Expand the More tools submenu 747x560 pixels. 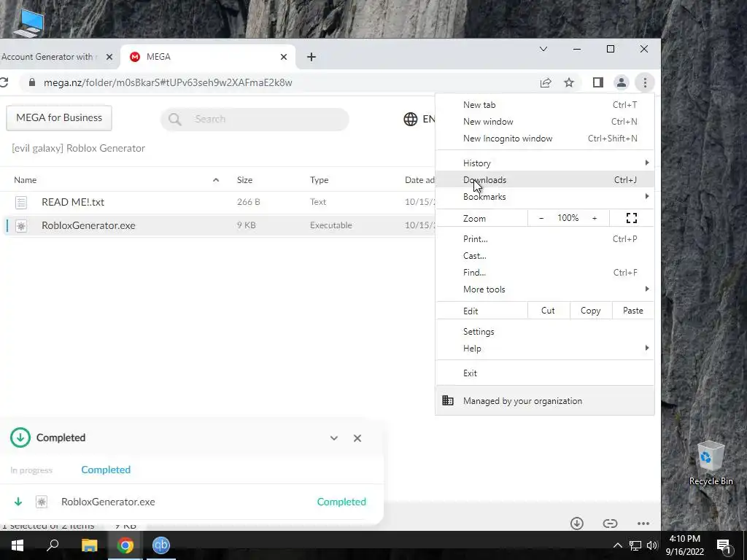[x=545, y=289]
